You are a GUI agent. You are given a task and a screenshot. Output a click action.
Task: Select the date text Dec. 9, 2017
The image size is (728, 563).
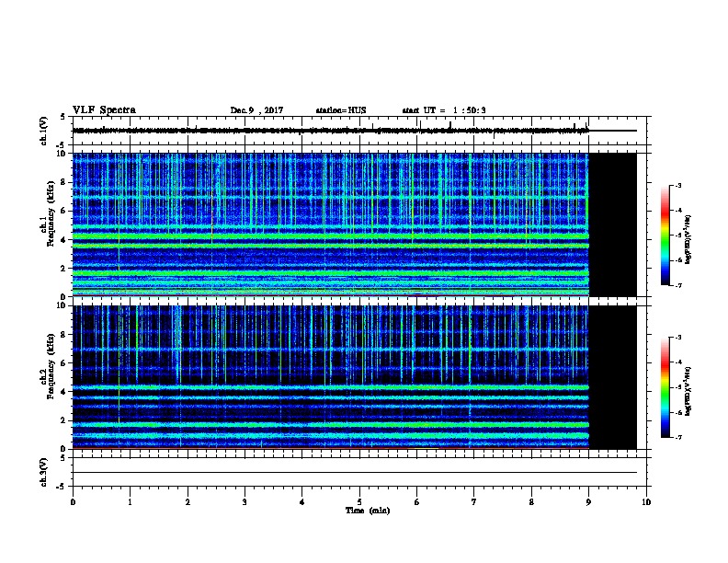coord(256,110)
